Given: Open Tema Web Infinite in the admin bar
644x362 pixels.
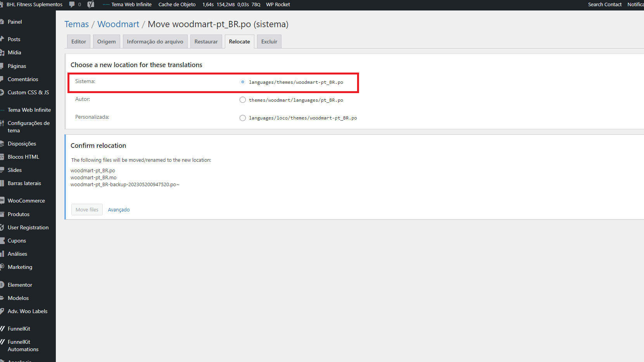Looking at the screenshot, I should point(128,5).
